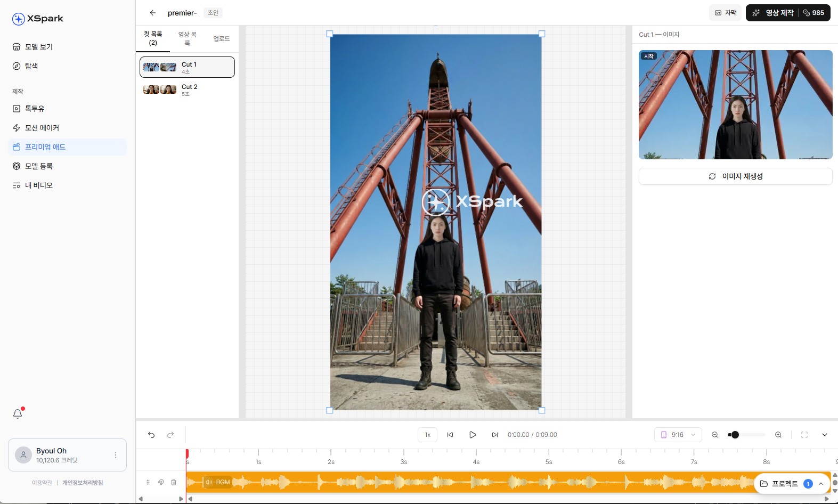838x504 pixels.
Task: Open Byoul Oh account options menu
Action: pyautogui.click(x=116, y=455)
